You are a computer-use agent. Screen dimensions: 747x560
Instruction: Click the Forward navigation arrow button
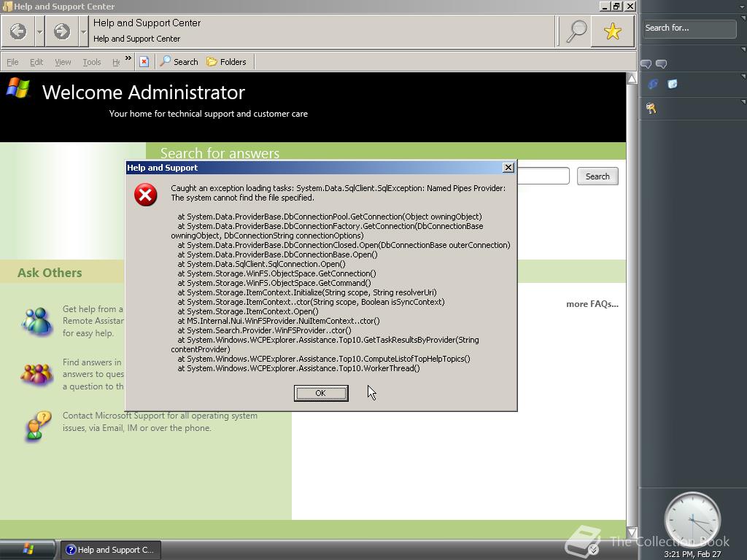tap(61, 31)
